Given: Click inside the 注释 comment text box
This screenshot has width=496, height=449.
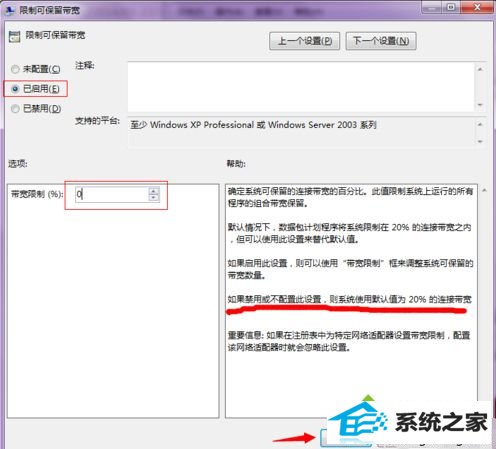Looking at the screenshot, I should click(x=301, y=87).
